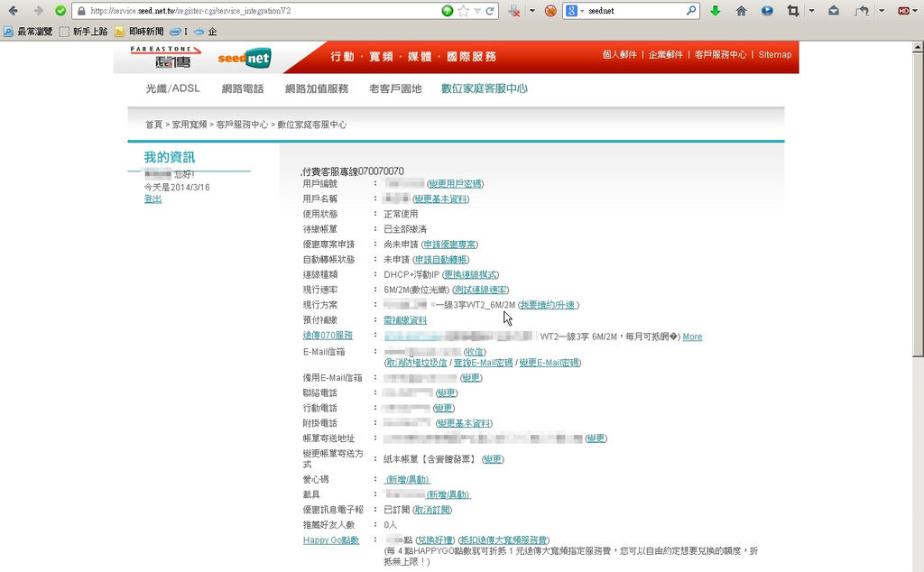Open 個人郵件 in the top header

(619, 55)
